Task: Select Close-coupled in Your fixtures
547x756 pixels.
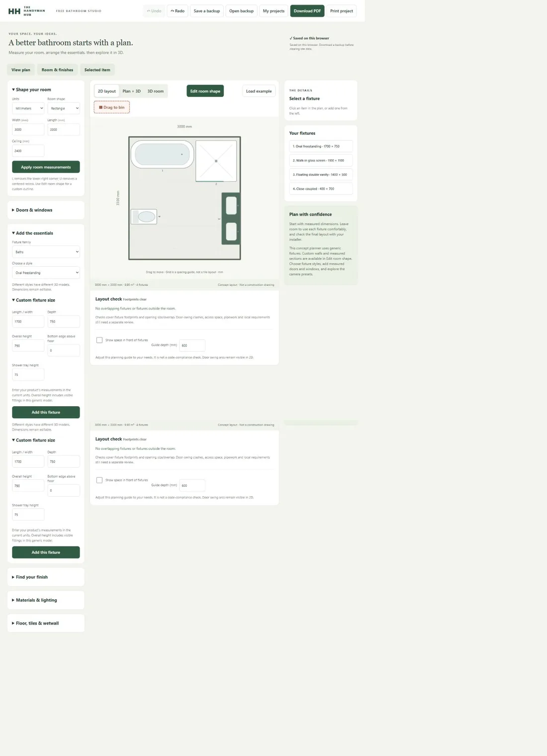Action: pyautogui.click(x=321, y=189)
